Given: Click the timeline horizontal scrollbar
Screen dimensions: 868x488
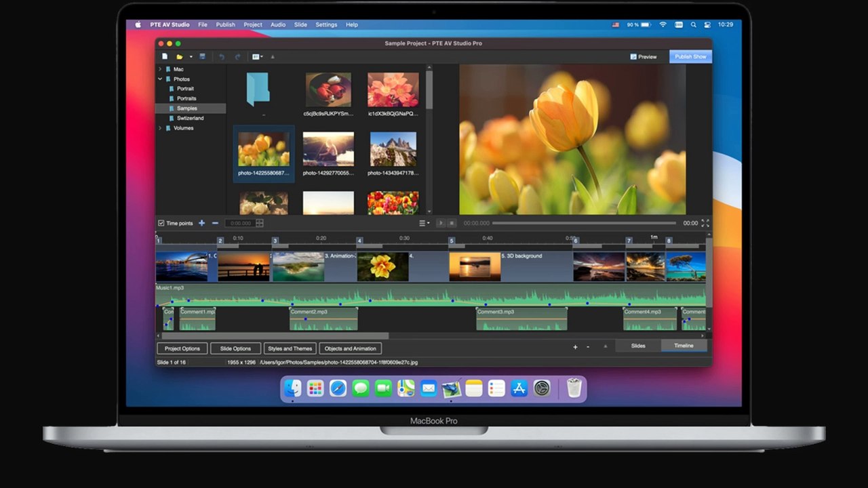Looking at the screenshot, I should click(x=275, y=335).
